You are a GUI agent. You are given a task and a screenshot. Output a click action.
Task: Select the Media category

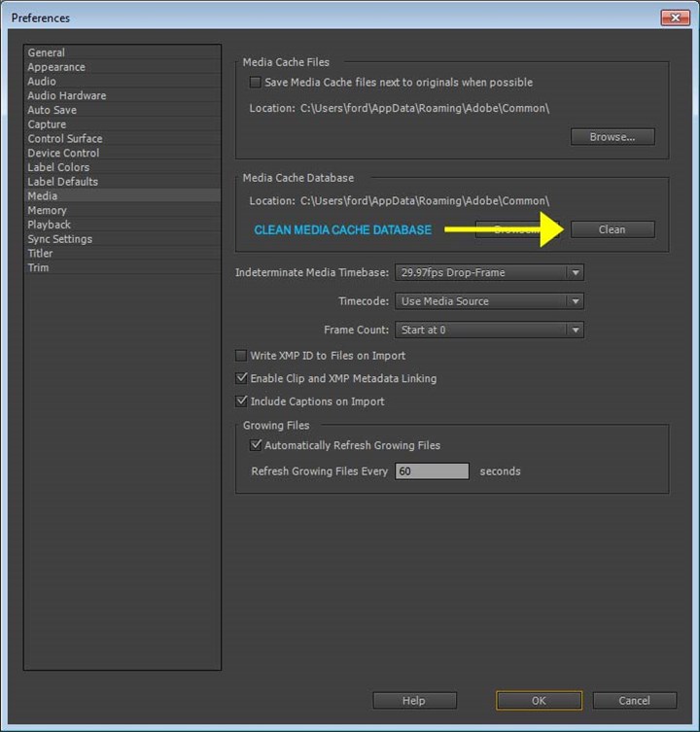(x=122, y=196)
